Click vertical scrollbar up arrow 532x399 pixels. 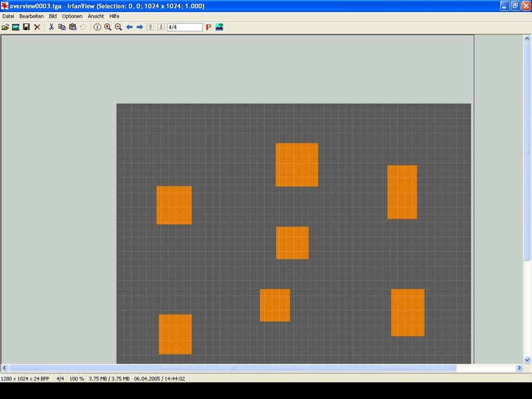(527, 39)
